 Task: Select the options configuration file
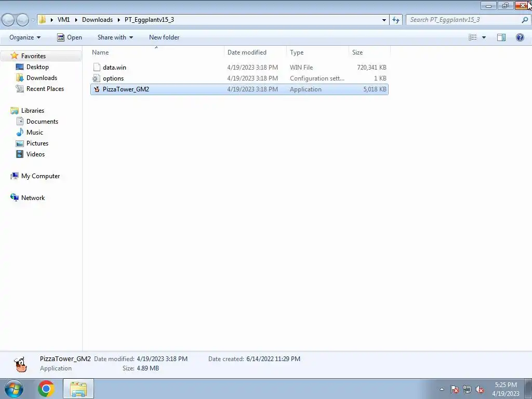click(240, 78)
